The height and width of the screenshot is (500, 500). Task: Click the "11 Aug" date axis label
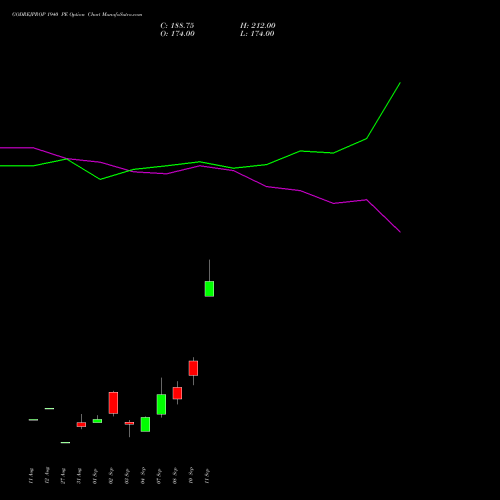click(x=31, y=476)
